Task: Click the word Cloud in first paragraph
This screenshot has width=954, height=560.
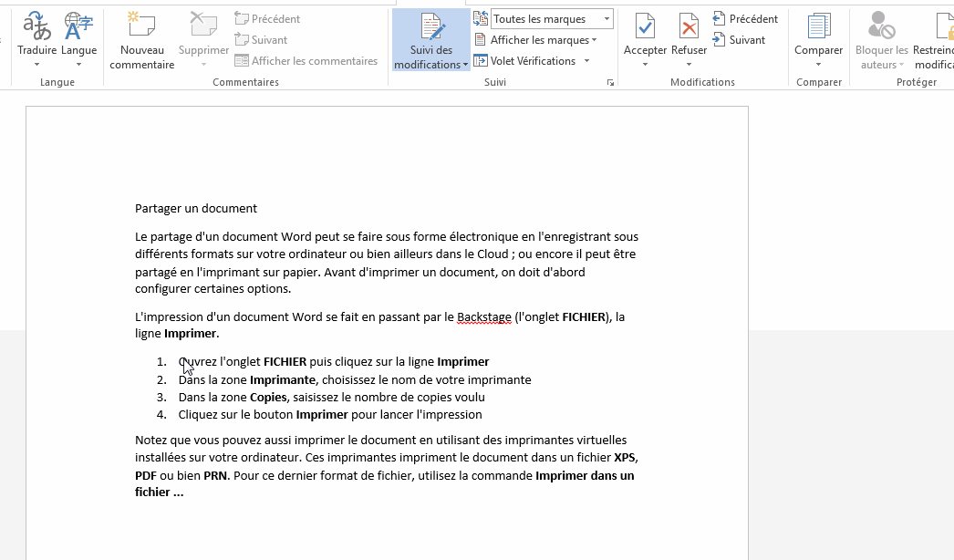Action: (x=493, y=254)
